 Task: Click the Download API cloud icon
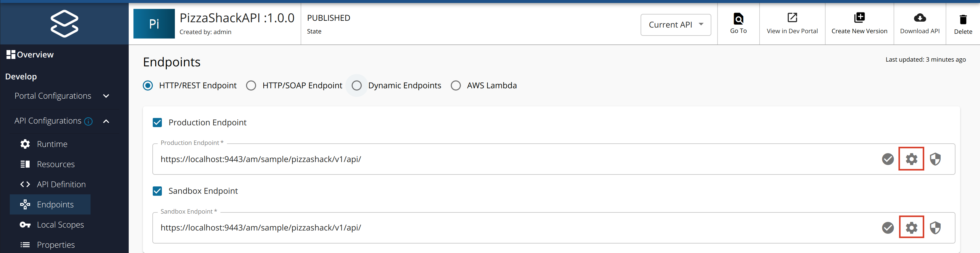(x=920, y=18)
